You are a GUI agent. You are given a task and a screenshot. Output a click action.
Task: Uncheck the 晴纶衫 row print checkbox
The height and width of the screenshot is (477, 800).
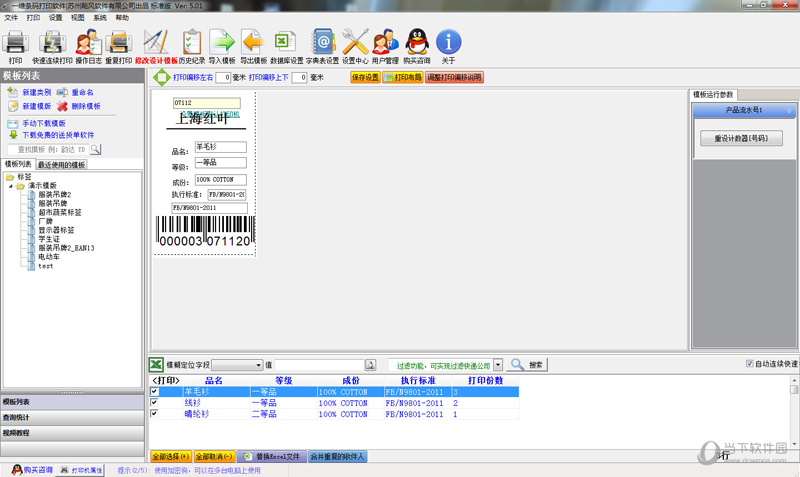pyautogui.click(x=154, y=414)
